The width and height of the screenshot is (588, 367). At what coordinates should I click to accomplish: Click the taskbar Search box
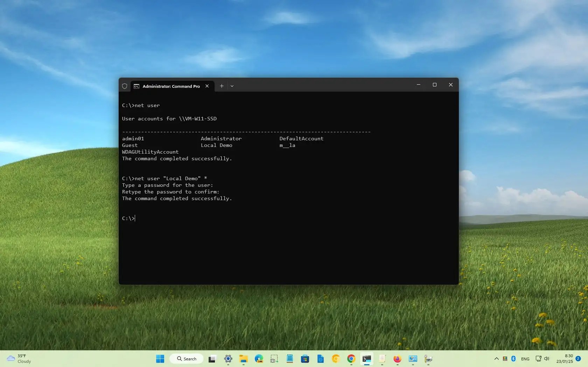186,359
